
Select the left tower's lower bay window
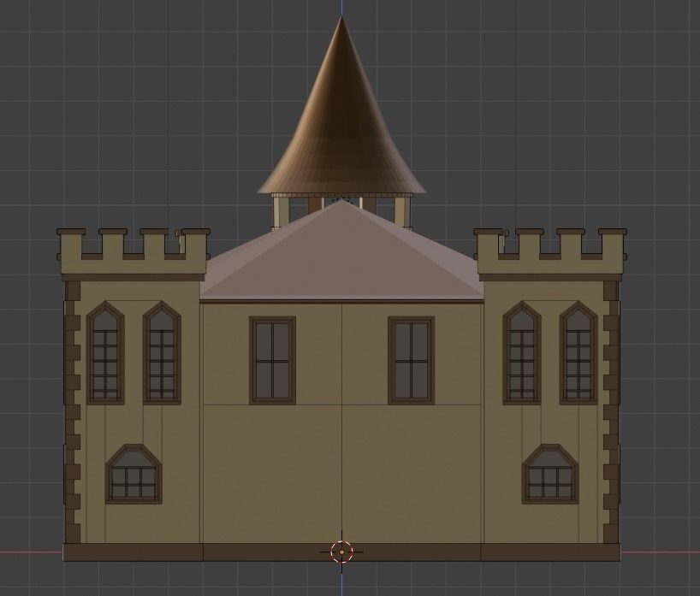tap(134, 474)
